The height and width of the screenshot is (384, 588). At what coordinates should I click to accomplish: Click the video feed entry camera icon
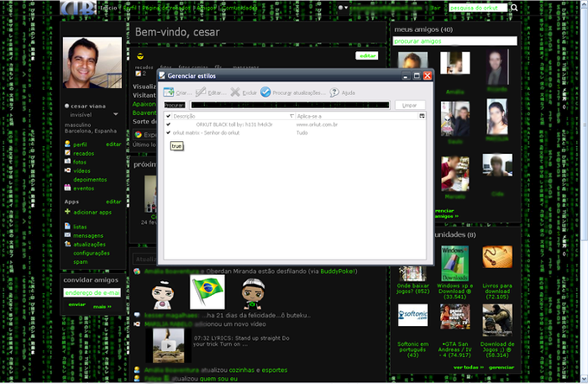tap(137, 324)
